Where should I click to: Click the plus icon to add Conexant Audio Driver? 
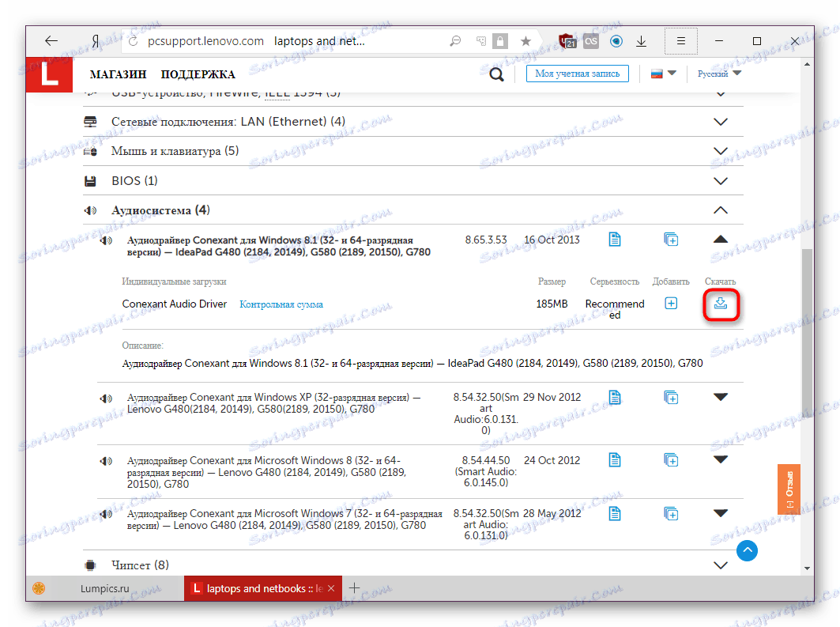click(x=671, y=304)
